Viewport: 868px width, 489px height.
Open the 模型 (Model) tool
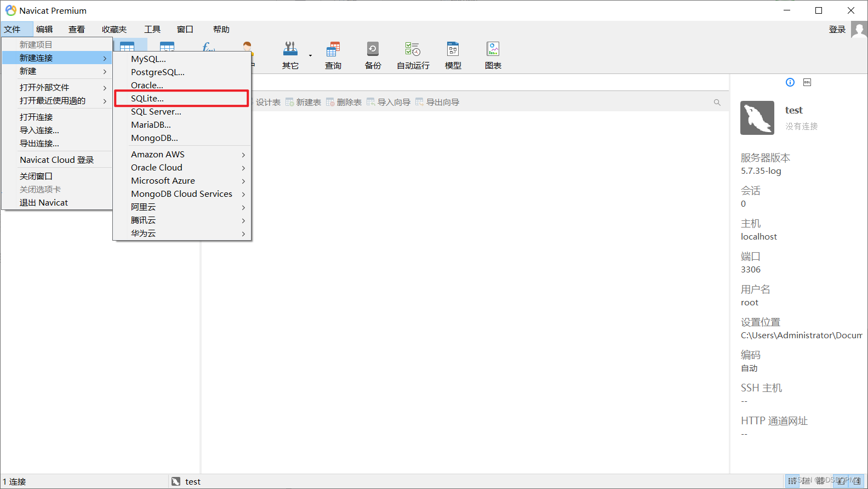click(x=453, y=55)
